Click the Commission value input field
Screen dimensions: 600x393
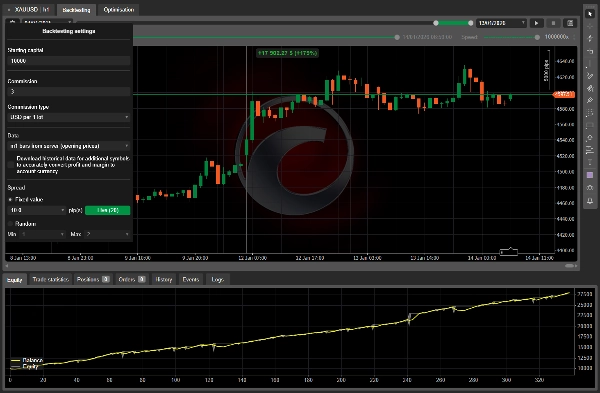(69, 91)
